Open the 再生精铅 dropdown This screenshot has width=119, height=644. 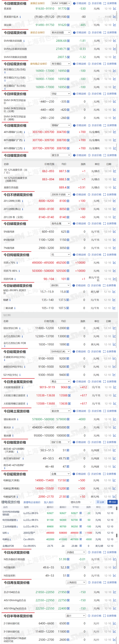tap(61, 64)
